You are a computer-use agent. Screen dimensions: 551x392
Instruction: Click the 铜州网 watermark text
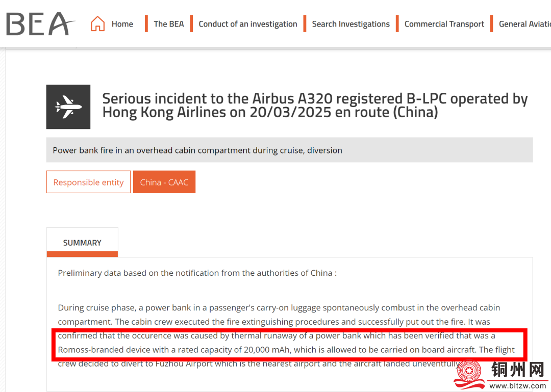coord(518,370)
